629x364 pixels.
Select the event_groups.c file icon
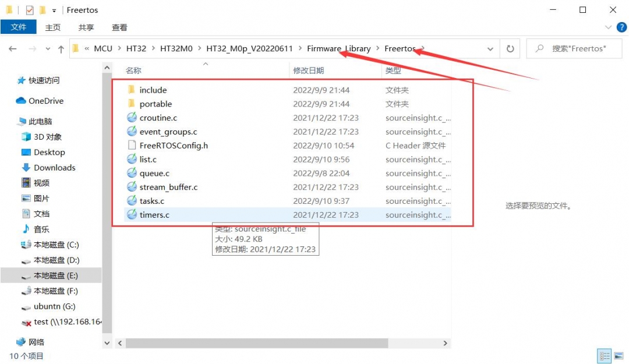[132, 132]
